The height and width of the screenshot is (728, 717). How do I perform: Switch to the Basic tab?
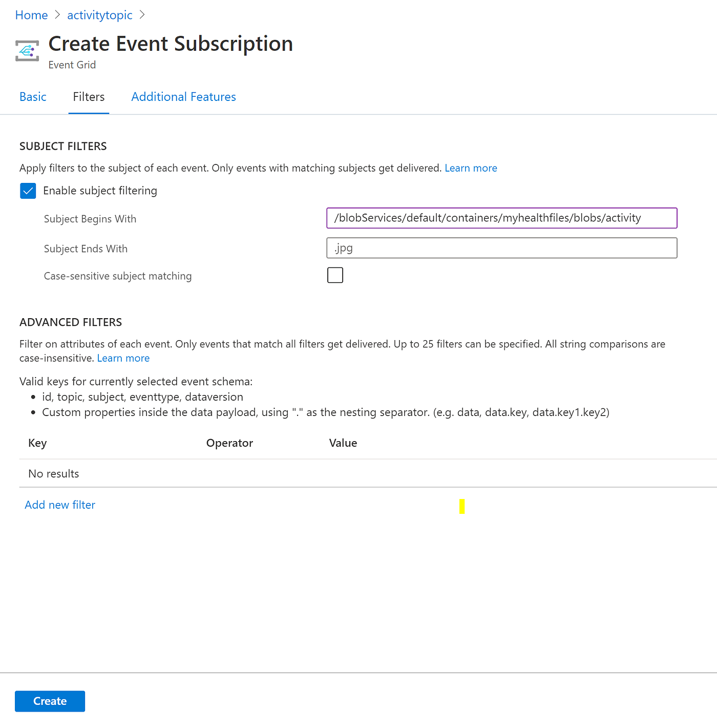(x=33, y=97)
